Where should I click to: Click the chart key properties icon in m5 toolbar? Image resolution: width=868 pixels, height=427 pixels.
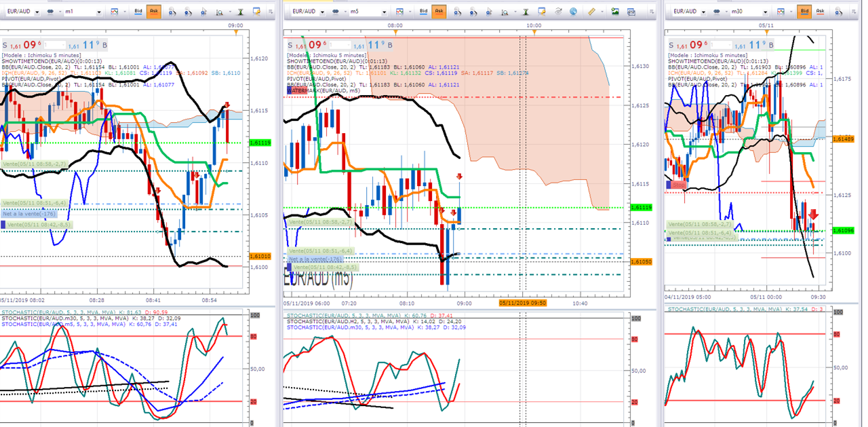[541, 12]
